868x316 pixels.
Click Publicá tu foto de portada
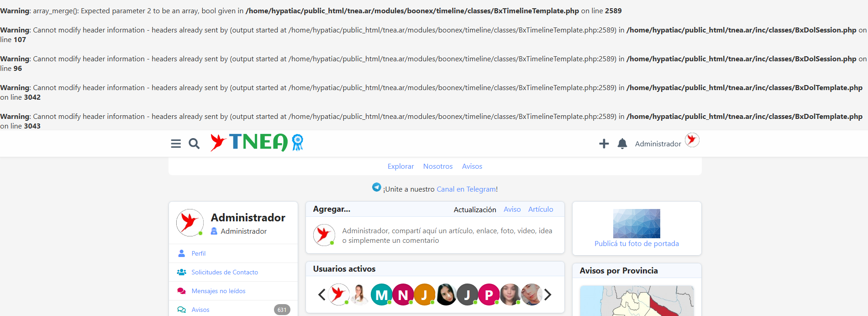point(637,244)
